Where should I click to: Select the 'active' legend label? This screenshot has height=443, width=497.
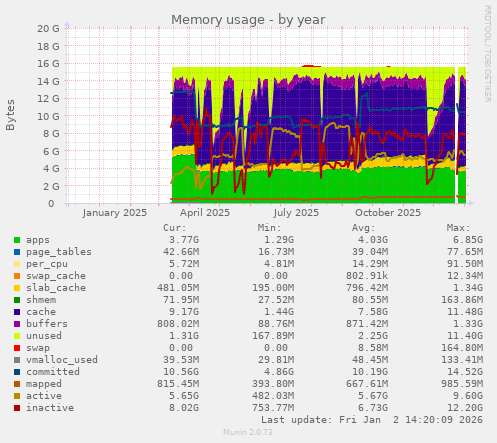coord(44,396)
